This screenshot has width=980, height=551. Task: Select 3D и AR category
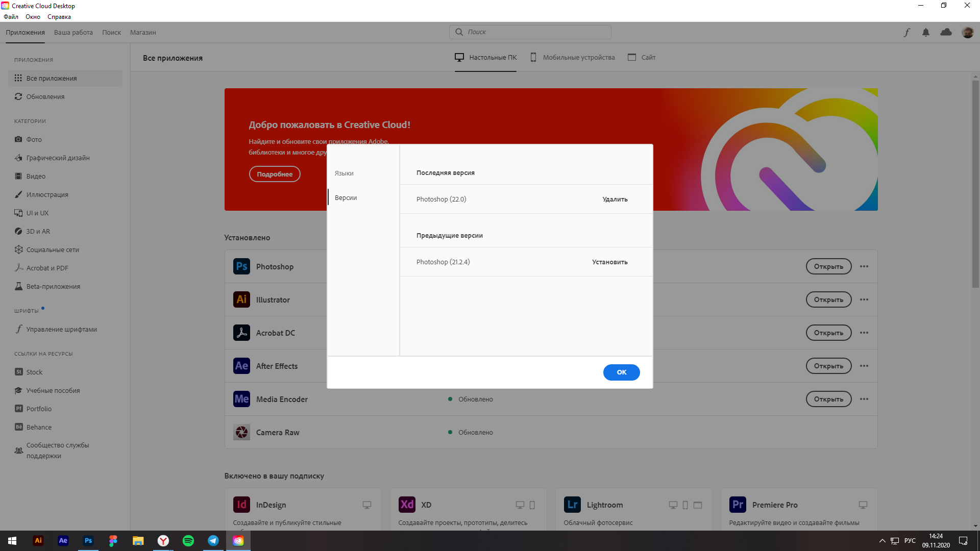[65, 231]
